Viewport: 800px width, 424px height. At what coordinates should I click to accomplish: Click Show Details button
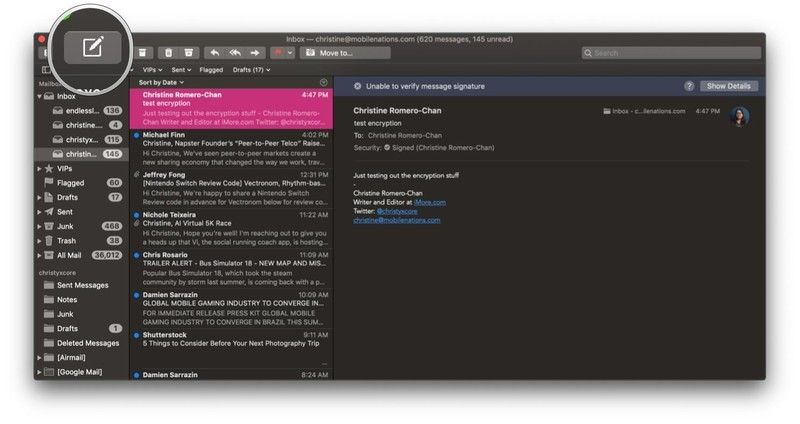click(729, 86)
